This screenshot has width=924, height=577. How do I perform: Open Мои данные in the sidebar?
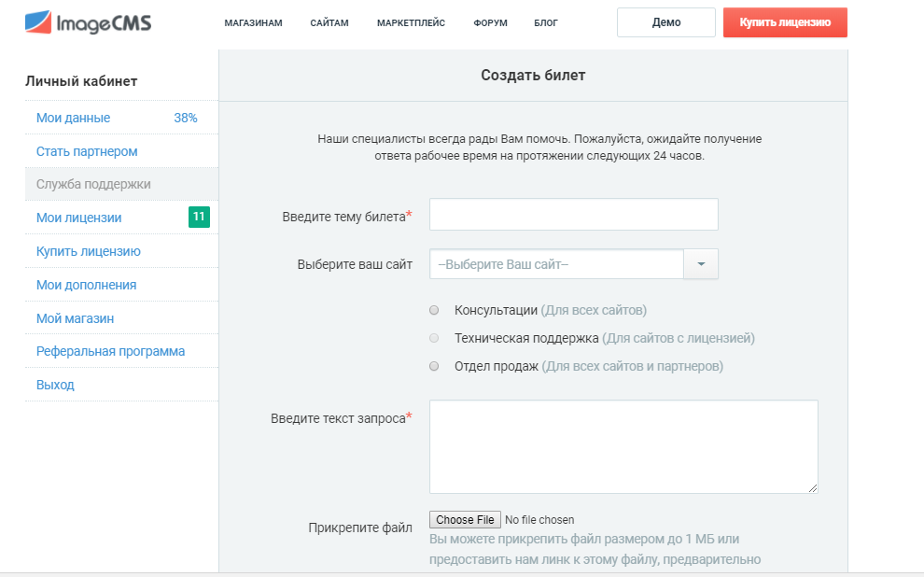pyautogui.click(x=73, y=118)
